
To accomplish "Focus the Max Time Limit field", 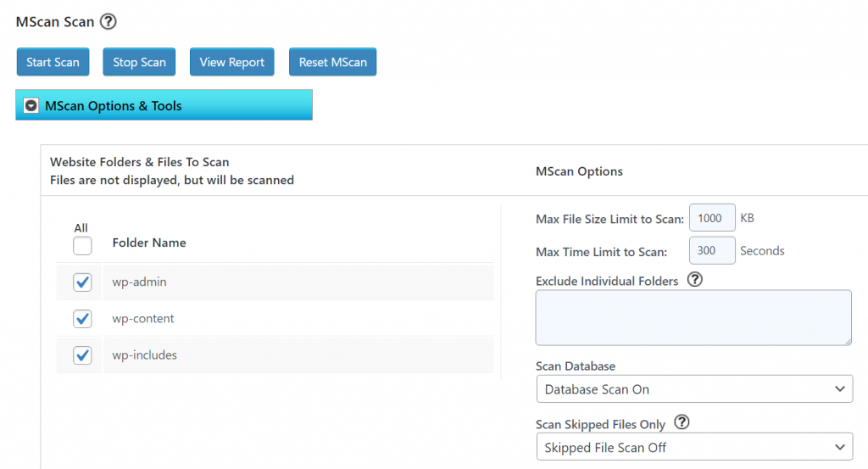I will tap(711, 251).
